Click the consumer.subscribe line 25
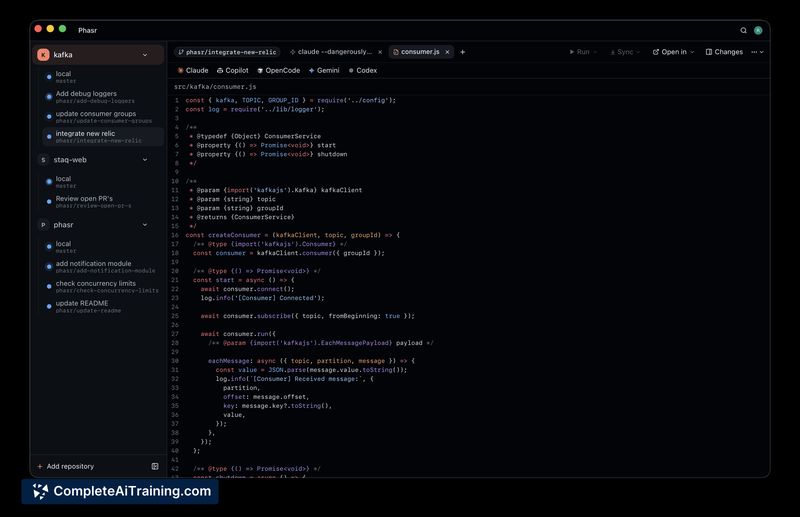Viewport: 800px width, 517px height. 307,316
